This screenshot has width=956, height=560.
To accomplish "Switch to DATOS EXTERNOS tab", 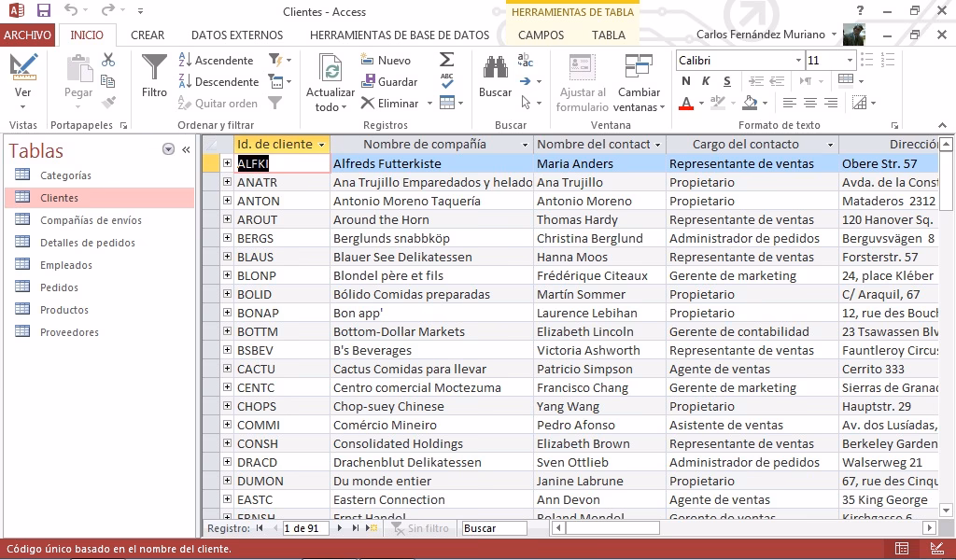I will (x=237, y=35).
